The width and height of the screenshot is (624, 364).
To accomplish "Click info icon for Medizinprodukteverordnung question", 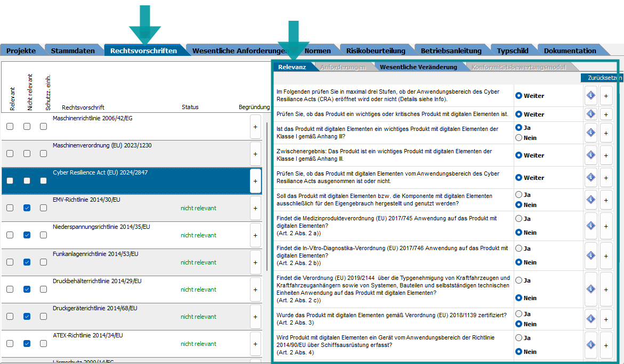I will [590, 226].
